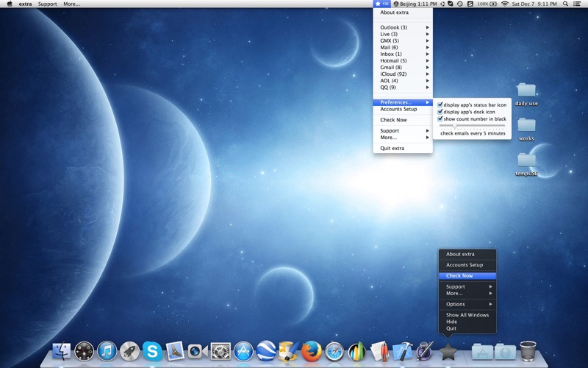Open the Numbers chart icon in the Dock

click(357, 351)
